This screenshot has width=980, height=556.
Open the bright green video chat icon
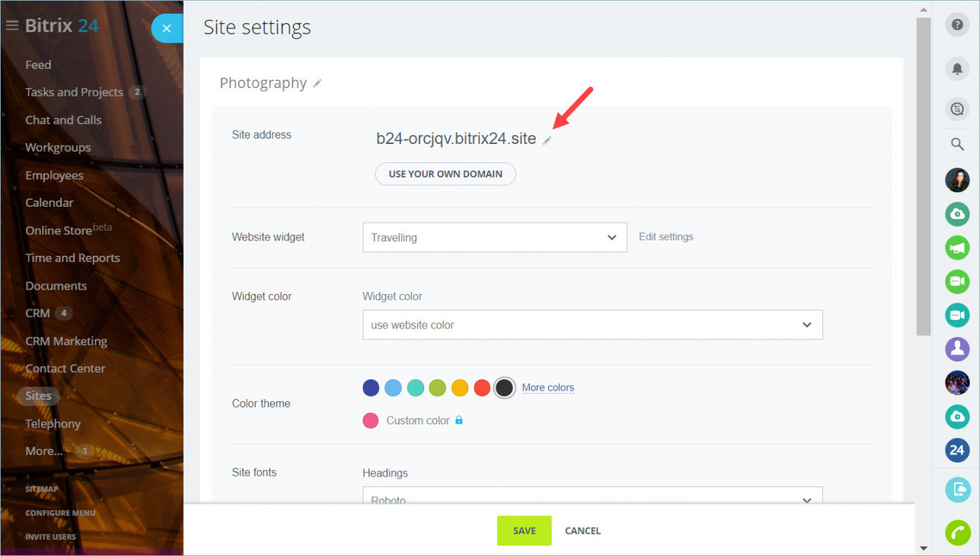(x=957, y=282)
